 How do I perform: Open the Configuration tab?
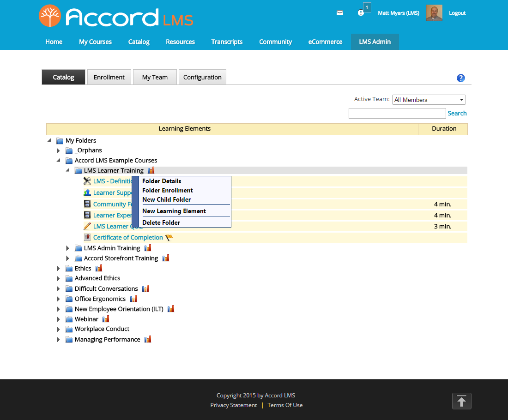pos(202,77)
